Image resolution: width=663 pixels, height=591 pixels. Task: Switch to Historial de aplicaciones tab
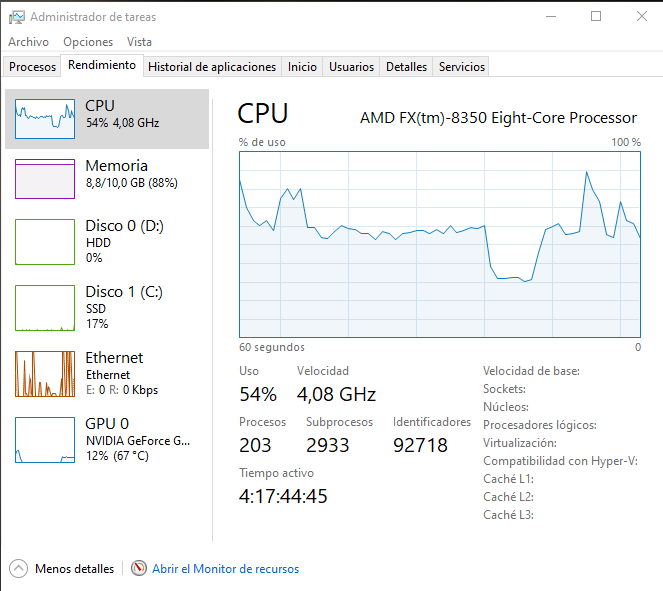[x=212, y=67]
